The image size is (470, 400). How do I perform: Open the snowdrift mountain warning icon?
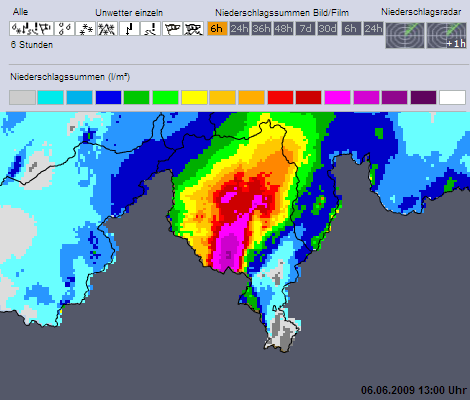click(107, 29)
